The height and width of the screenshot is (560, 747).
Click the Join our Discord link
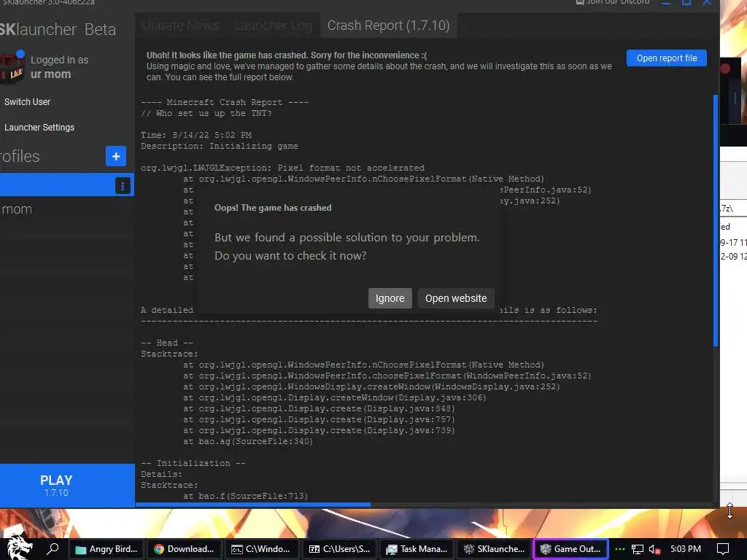click(613, 2)
